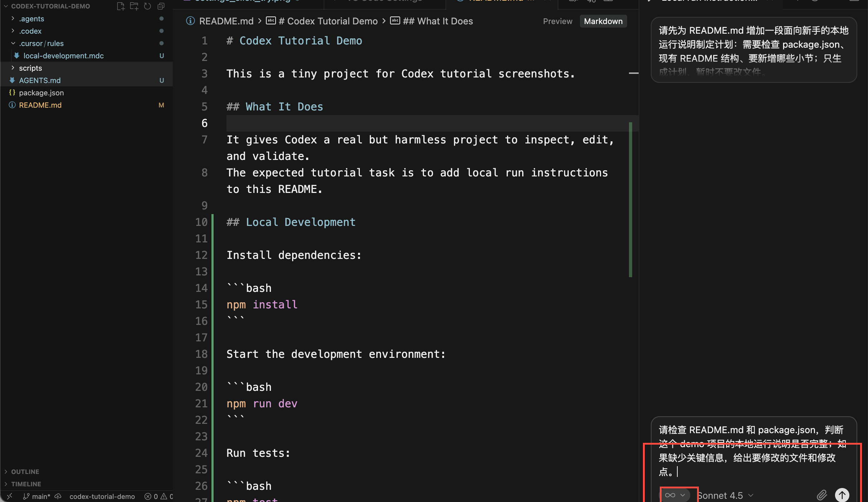This screenshot has width=868, height=502.
Task: Click the New File icon in explorer header
Action: pyautogui.click(x=121, y=6)
